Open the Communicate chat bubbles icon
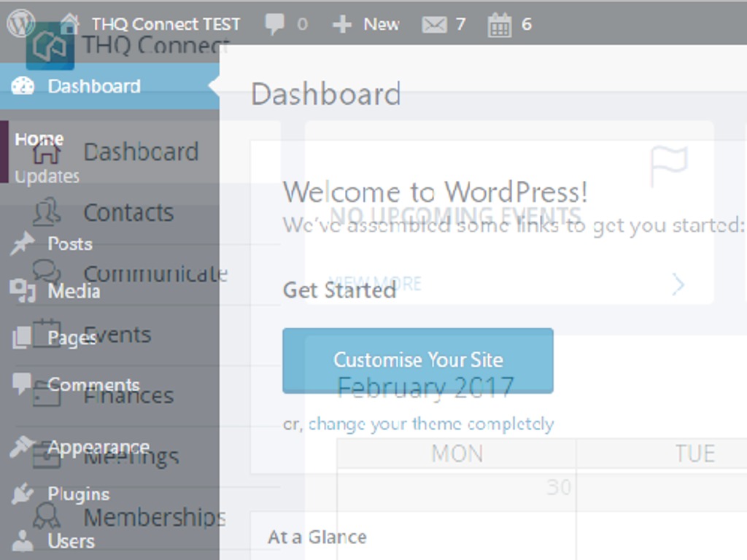Image resolution: width=747 pixels, height=560 pixels. click(46, 272)
